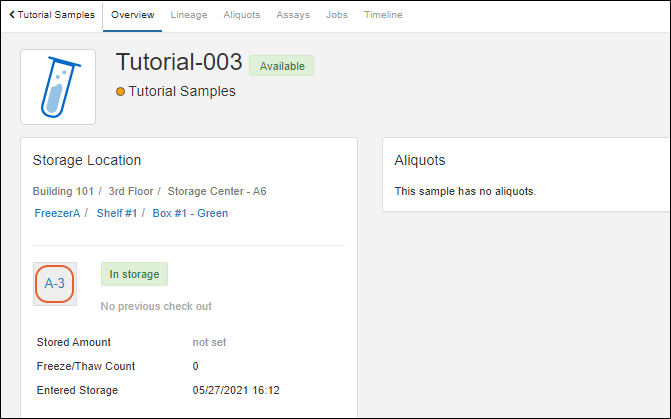Click the Aliquots panel heading

click(420, 160)
